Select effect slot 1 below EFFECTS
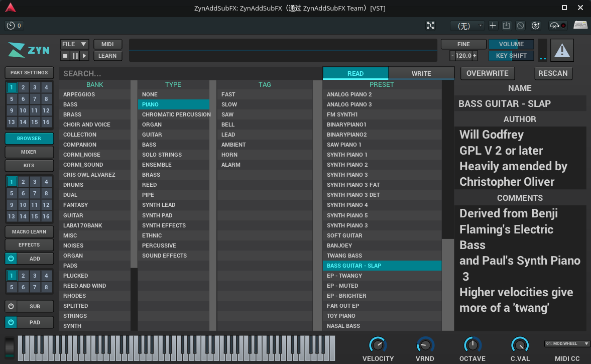 tap(12, 276)
